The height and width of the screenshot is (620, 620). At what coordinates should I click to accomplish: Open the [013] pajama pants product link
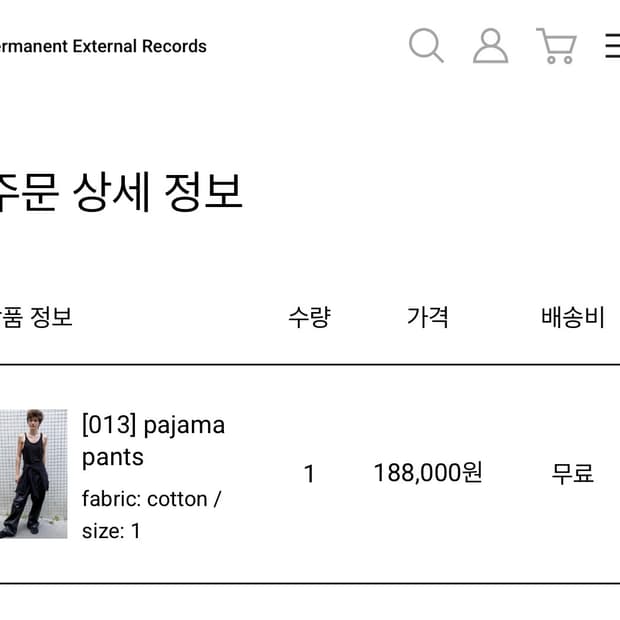click(153, 425)
